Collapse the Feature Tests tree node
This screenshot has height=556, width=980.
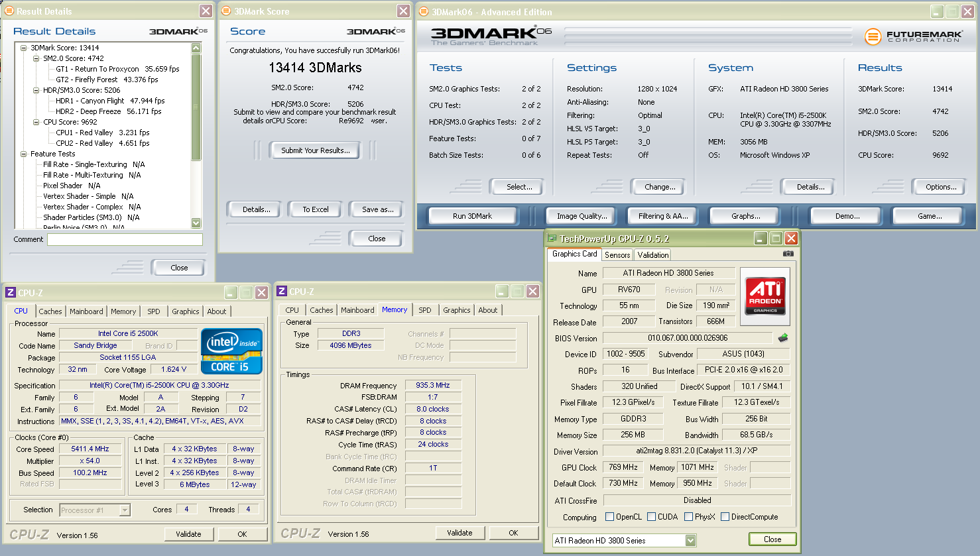(24, 154)
